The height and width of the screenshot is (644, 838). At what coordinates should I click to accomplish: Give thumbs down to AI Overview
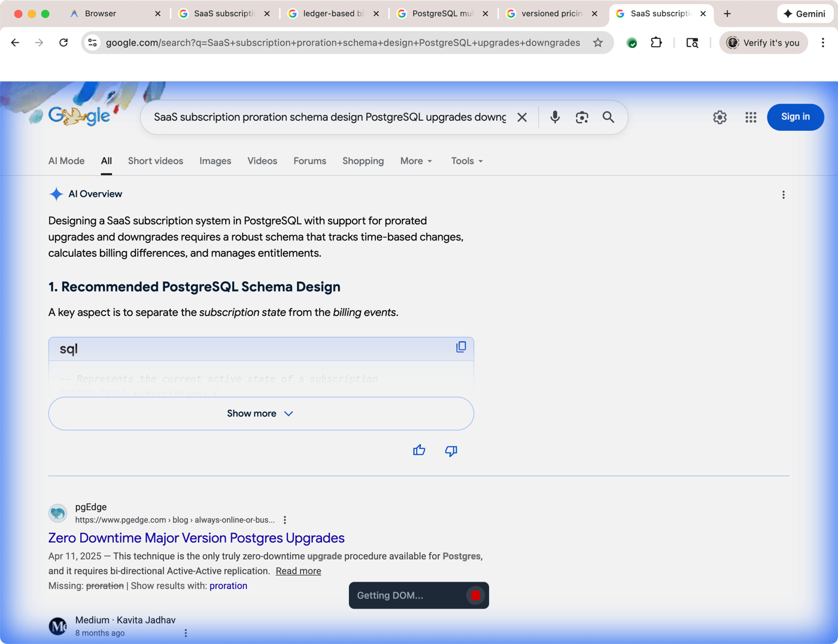tap(451, 451)
